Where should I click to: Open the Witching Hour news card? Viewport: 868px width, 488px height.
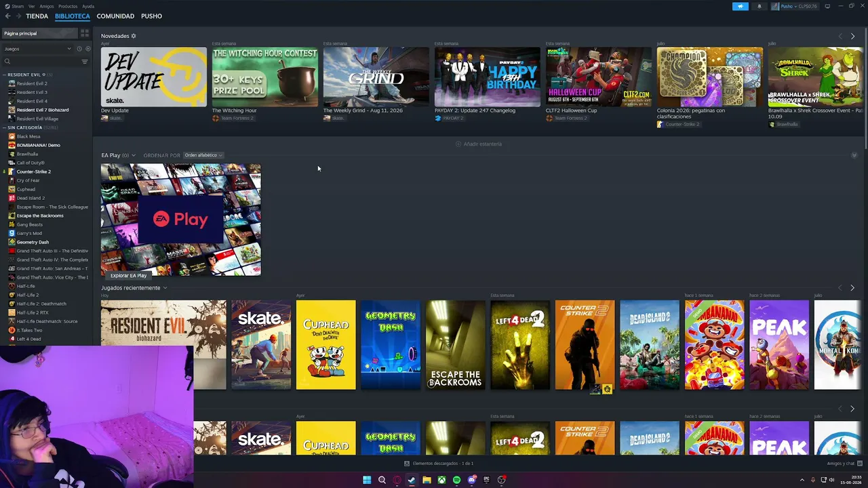point(265,77)
